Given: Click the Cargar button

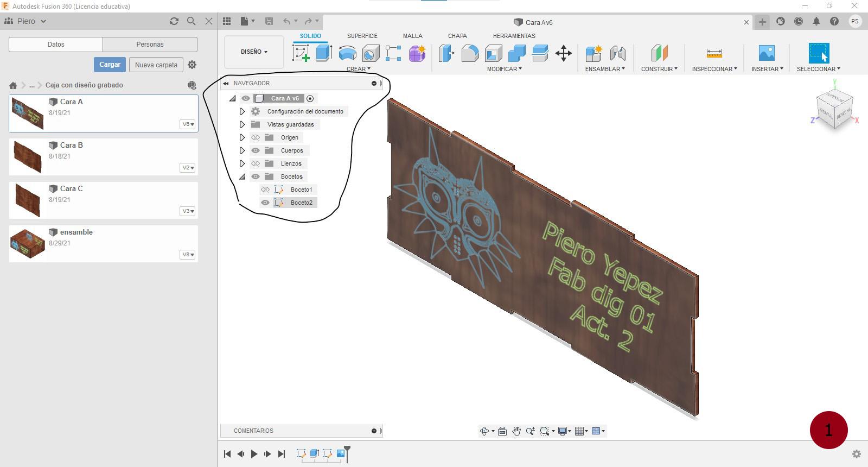Looking at the screenshot, I should pos(110,65).
